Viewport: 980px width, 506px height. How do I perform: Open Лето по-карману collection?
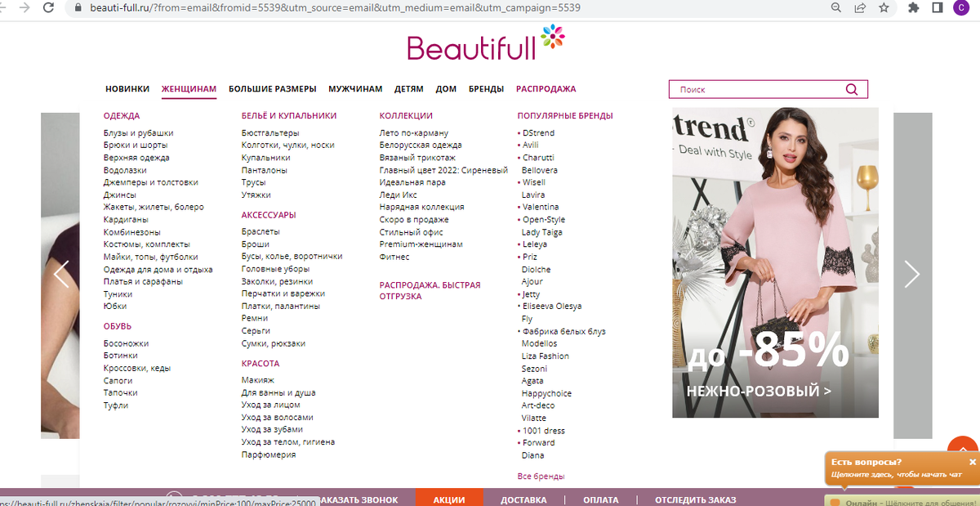[x=414, y=132]
